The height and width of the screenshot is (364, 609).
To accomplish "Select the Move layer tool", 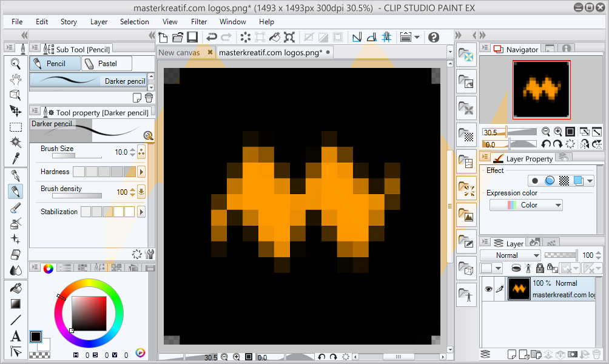I will [x=16, y=111].
